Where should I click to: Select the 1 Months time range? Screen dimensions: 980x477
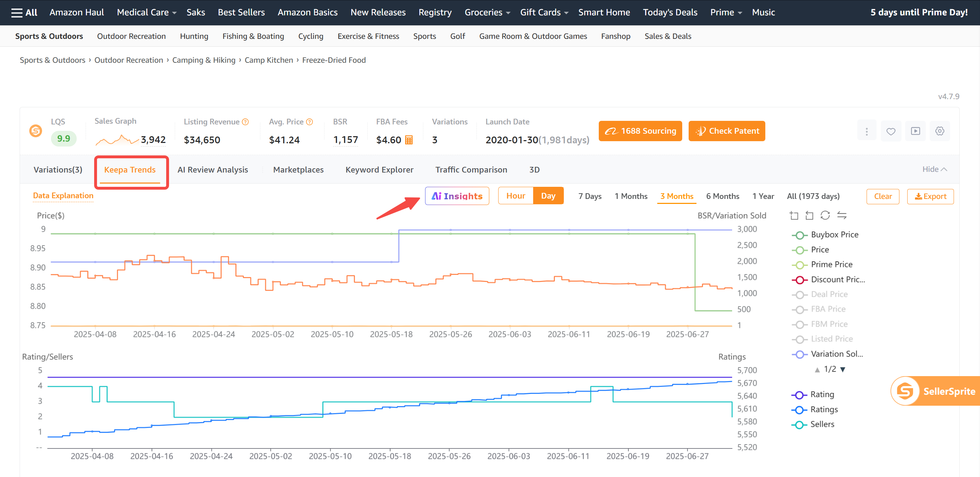[x=631, y=196]
